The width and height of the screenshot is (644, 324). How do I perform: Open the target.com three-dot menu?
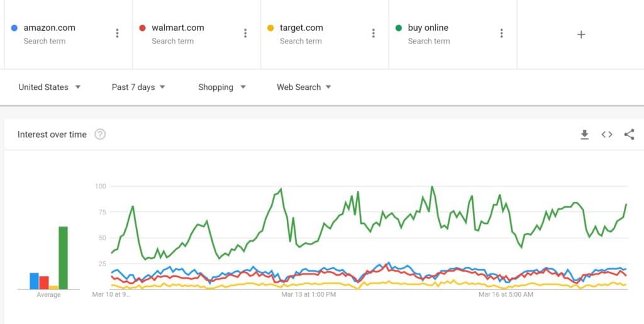coord(374,33)
